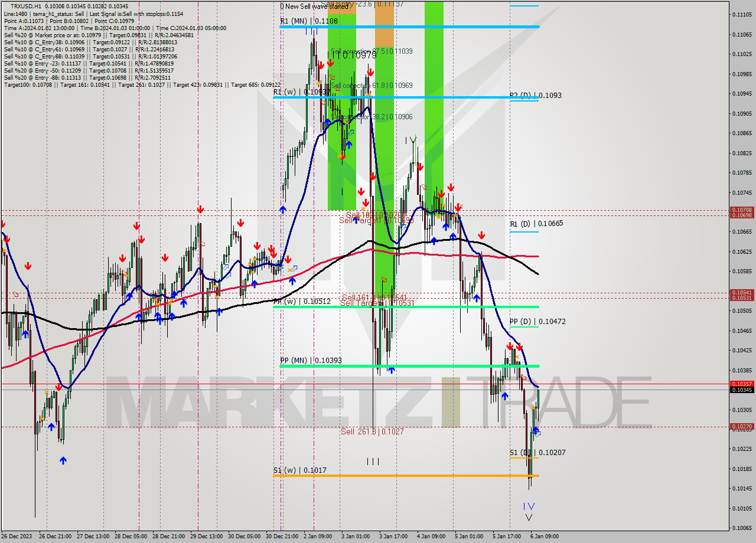This screenshot has height=543, width=756.
Task: Click the 0.10105 price axis value
Action: 742,508
